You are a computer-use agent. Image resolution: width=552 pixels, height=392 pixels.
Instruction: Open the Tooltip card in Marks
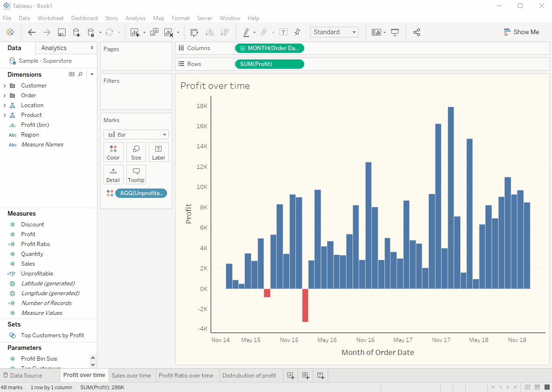click(136, 174)
